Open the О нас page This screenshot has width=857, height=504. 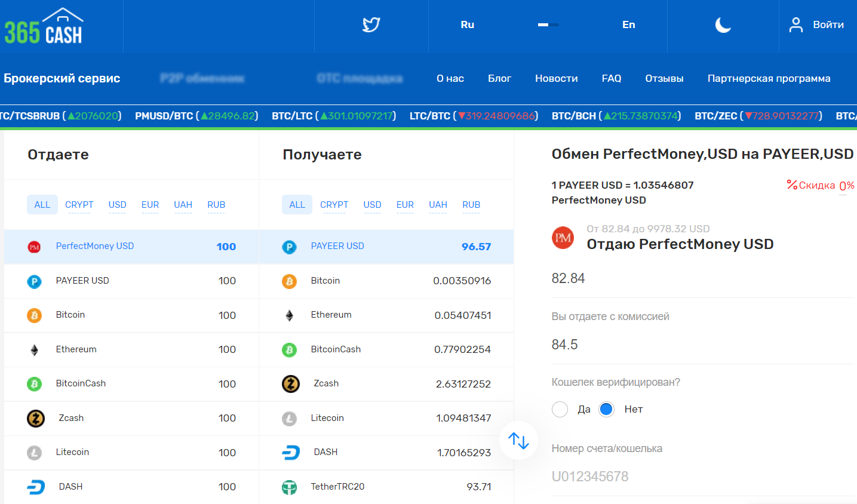(450, 78)
